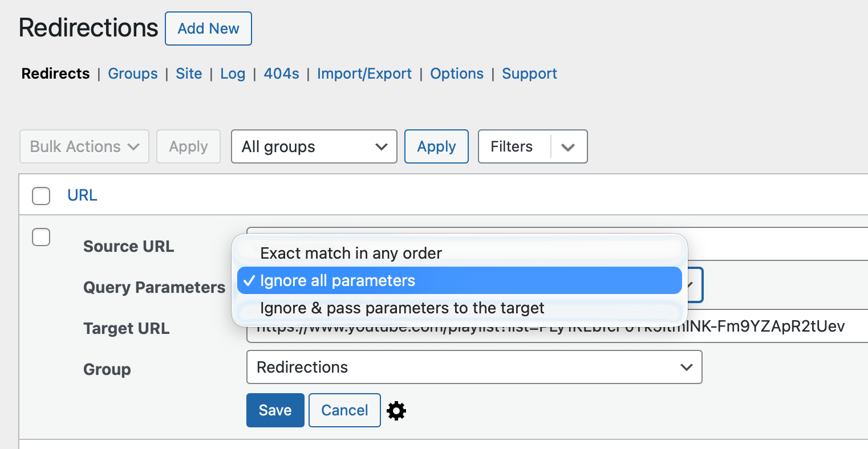The height and width of the screenshot is (449, 868).
Task: Sort by the URL column header
Action: 82,195
